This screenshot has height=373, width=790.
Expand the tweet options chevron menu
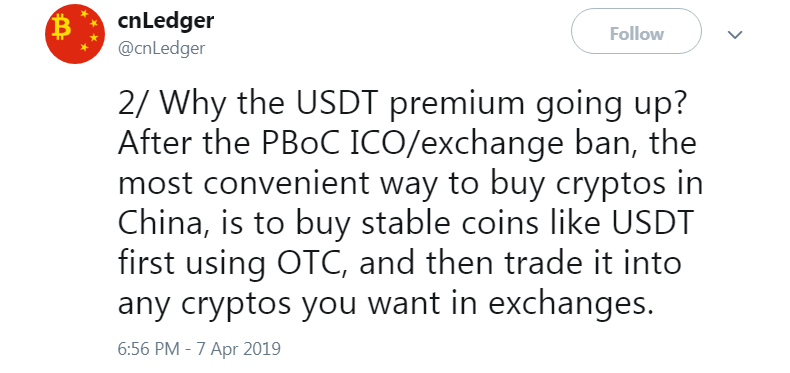[x=736, y=35]
